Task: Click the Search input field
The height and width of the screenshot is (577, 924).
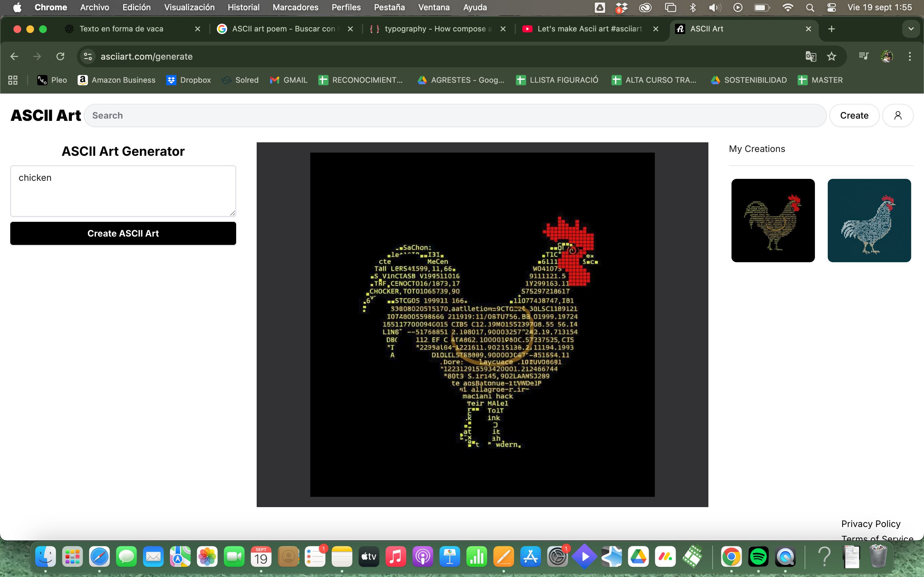Action: pos(454,115)
